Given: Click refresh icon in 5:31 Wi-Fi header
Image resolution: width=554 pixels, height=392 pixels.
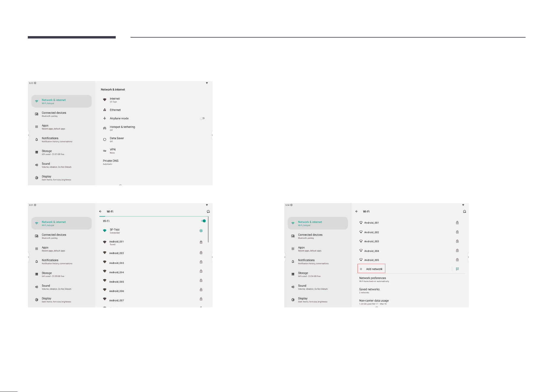Looking at the screenshot, I should pyautogui.click(x=208, y=211).
